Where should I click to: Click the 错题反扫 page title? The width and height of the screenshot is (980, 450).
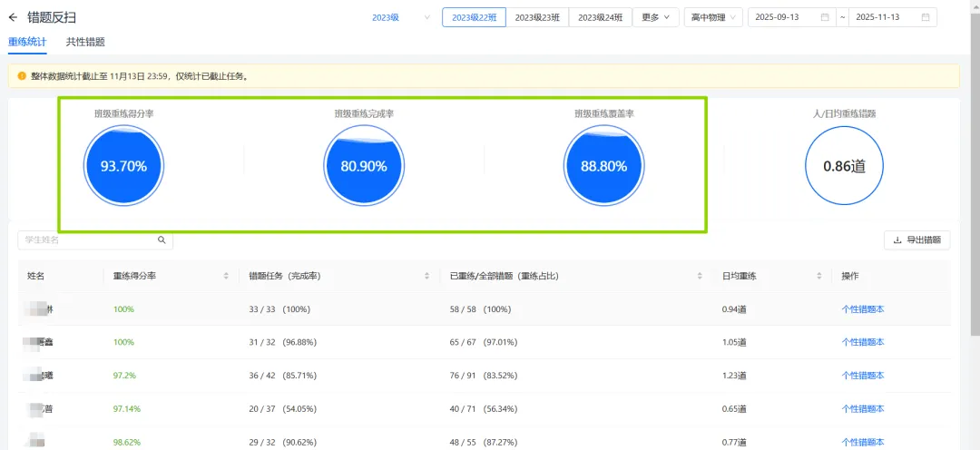pyautogui.click(x=52, y=17)
